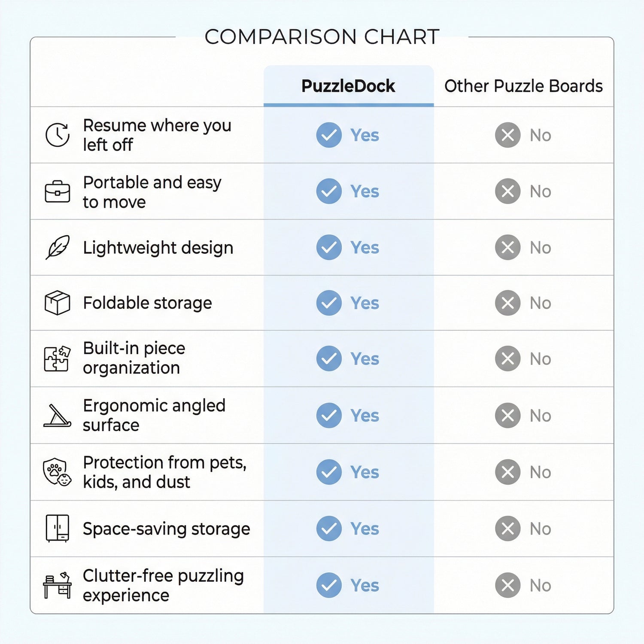This screenshot has width=644, height=644.
Task: Click the No label in the Clutter-free puzzling row
Action: tap(540, 585)
